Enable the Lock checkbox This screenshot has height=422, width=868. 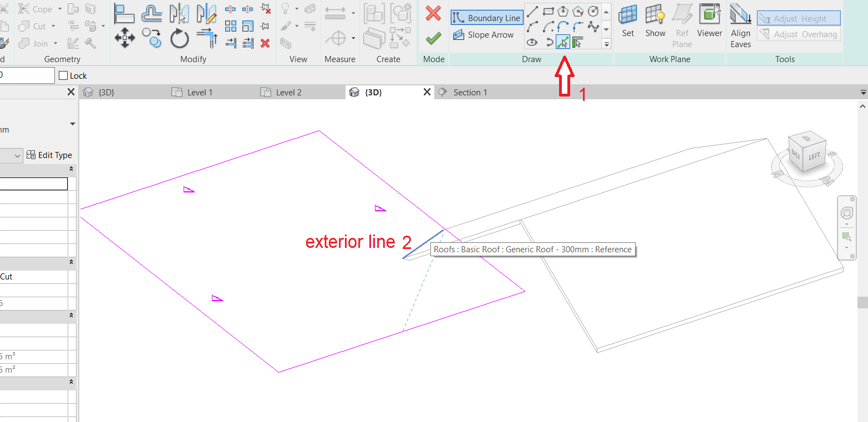[x=63, y=75]
